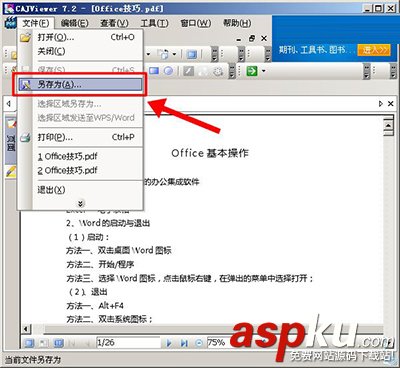Select 另存为(A)... menu entry

point(80,85)
